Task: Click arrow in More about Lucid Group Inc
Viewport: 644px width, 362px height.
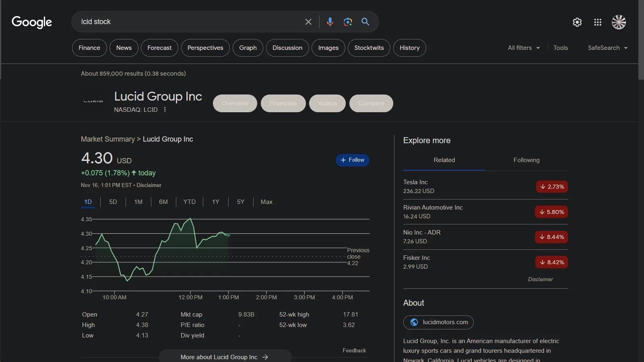Action: pyautogui.click(x=265, y=357)
